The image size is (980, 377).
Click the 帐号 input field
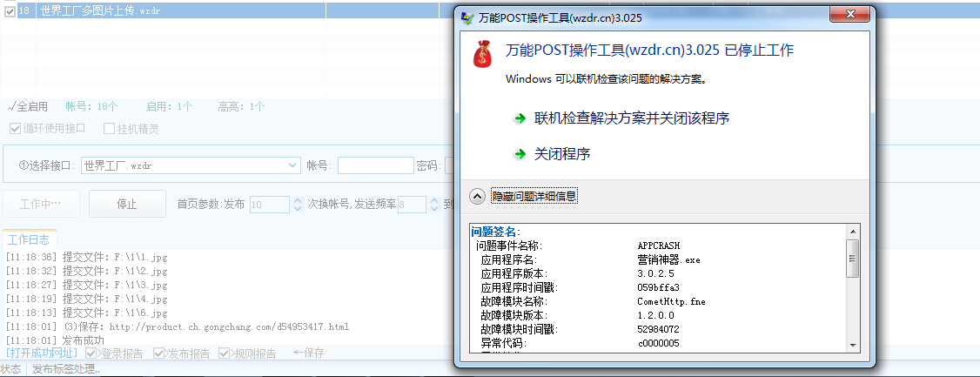coord(375,165)
